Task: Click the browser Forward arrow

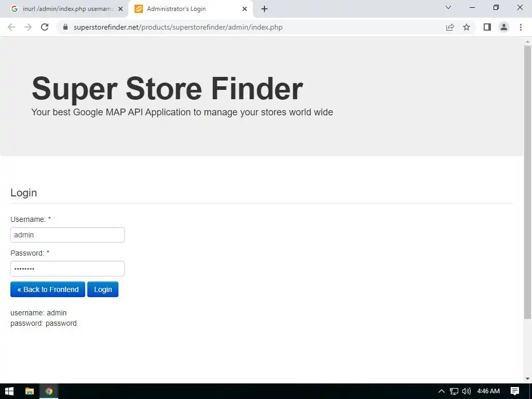Action: (x=28, y=27)
